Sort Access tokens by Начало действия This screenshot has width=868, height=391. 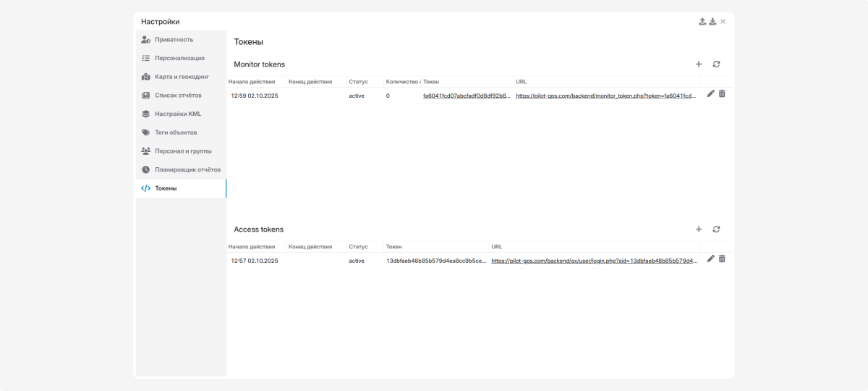point(252,247)
